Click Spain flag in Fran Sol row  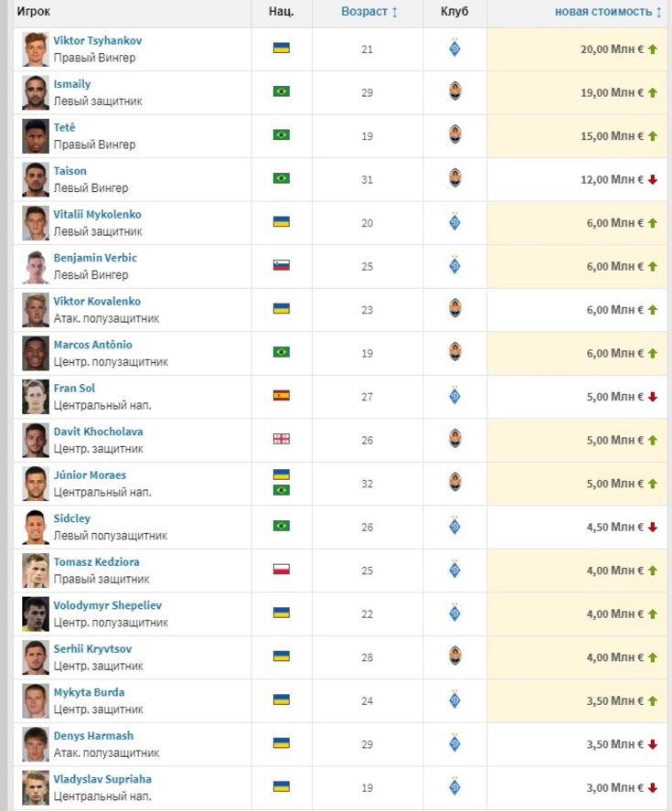pos(282,396)
